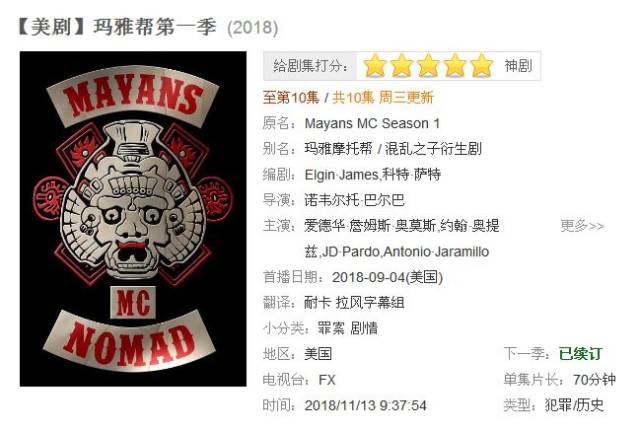The image size is (640, 431).
Task: Give five stars with the last star
Action: point(482,65)
